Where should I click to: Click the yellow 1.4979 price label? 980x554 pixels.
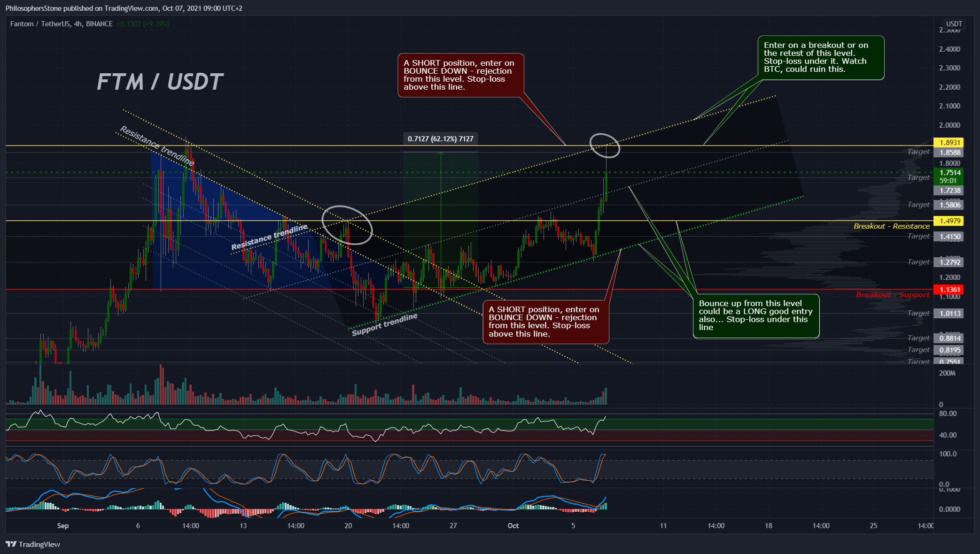tap(949, 221)
